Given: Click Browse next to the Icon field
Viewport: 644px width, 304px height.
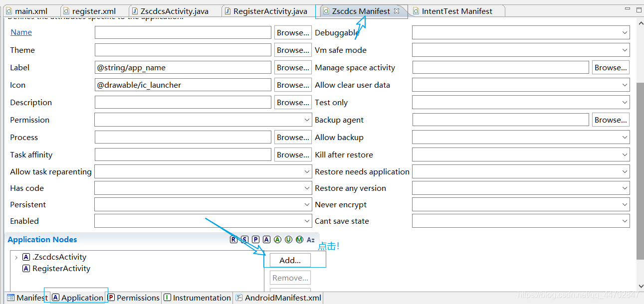Looking at the screenshot, I should 293,85.
